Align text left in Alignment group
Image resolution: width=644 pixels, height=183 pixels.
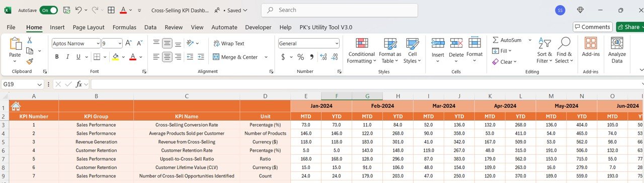(x=156, y=57)
